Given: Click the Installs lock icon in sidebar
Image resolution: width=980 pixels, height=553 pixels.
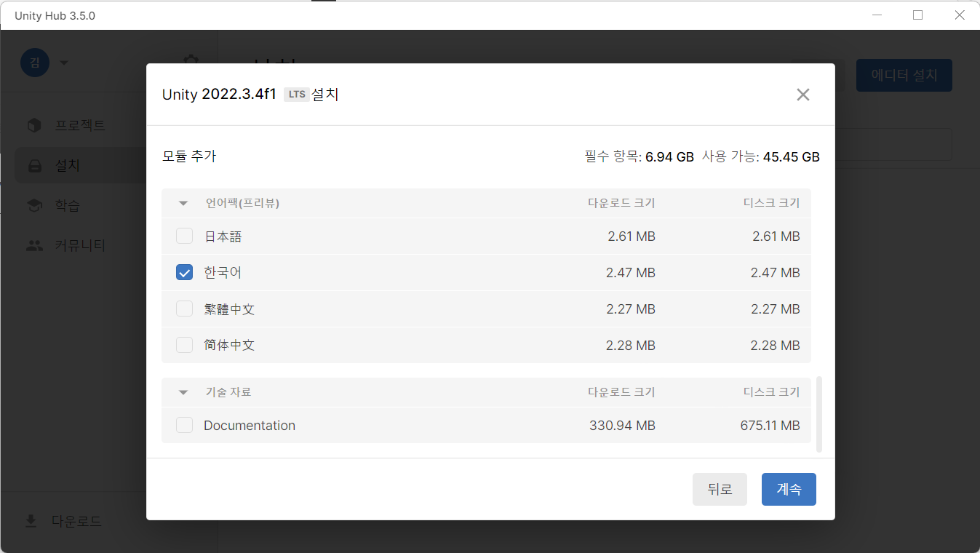Looking at the screenshot, I should click(x=34, y=166).
